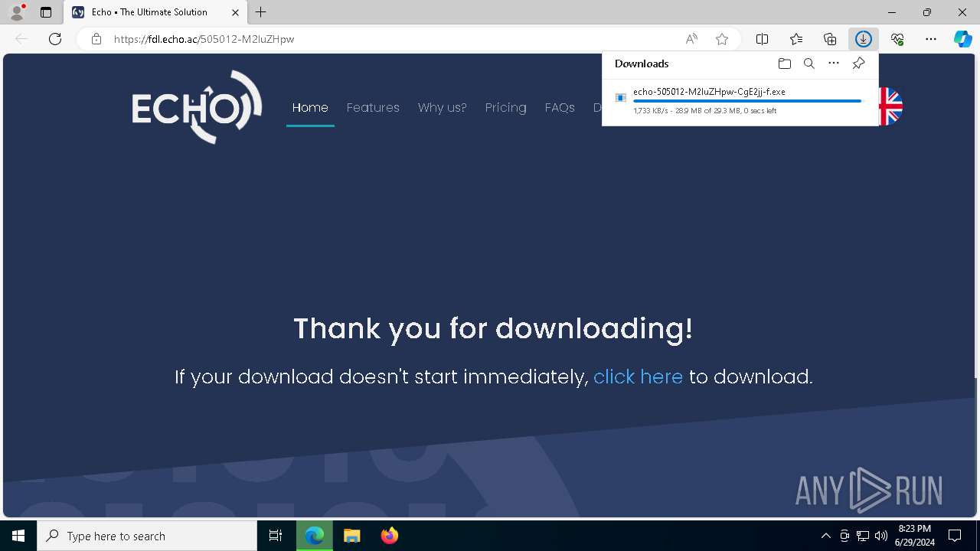980x551 pixels.
Task: Open downloads folder in Downloads panel
Action: pos(784,64)
